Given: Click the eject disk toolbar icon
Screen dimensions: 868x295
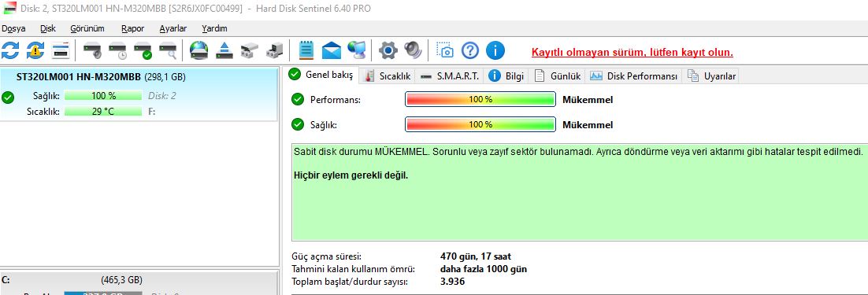Looking at the screenshot, I should coord(224,51).
